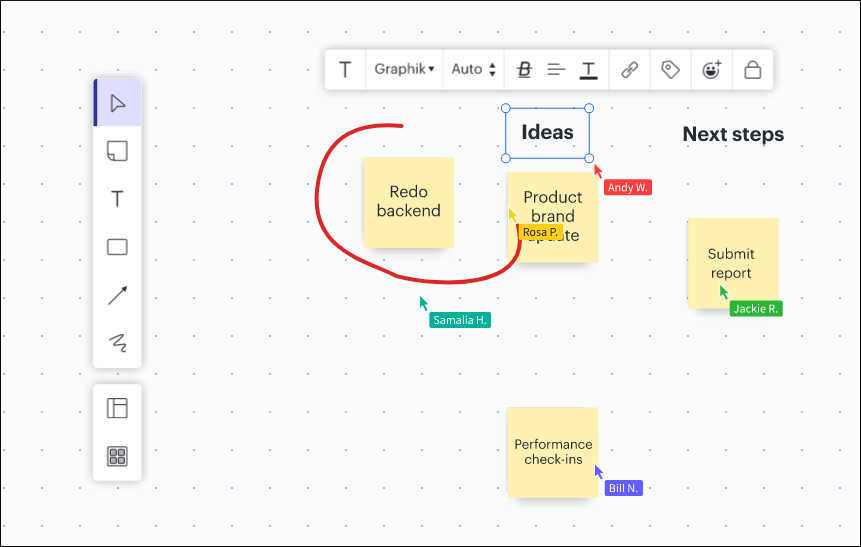This screenshot has width=861, height=547.
Task: Add a tag to selected text
Action: pos(670,70)
